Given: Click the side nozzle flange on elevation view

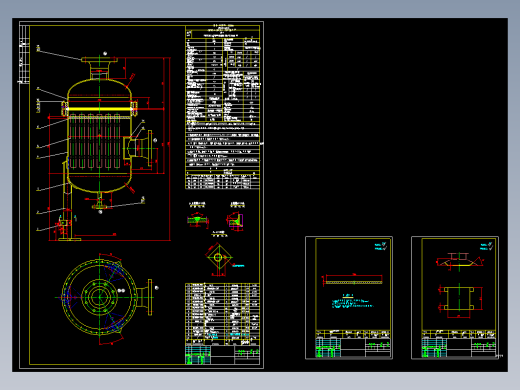Looking at the screenshot, I should point(150,148).
